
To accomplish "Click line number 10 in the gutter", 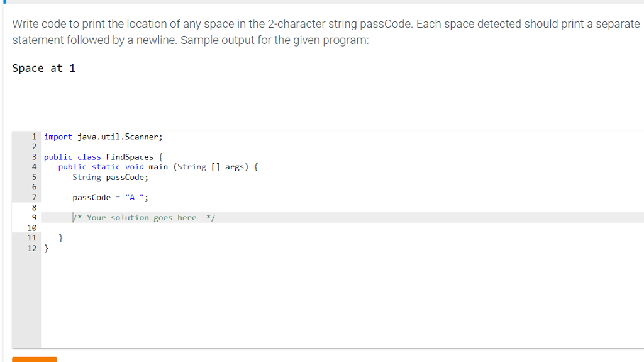I will click(x=32, y=228).
